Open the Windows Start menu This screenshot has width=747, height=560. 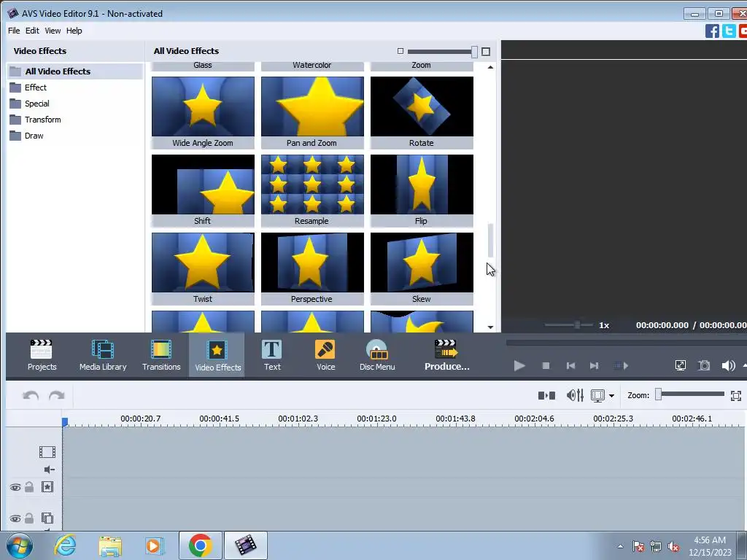pos(20,545)
